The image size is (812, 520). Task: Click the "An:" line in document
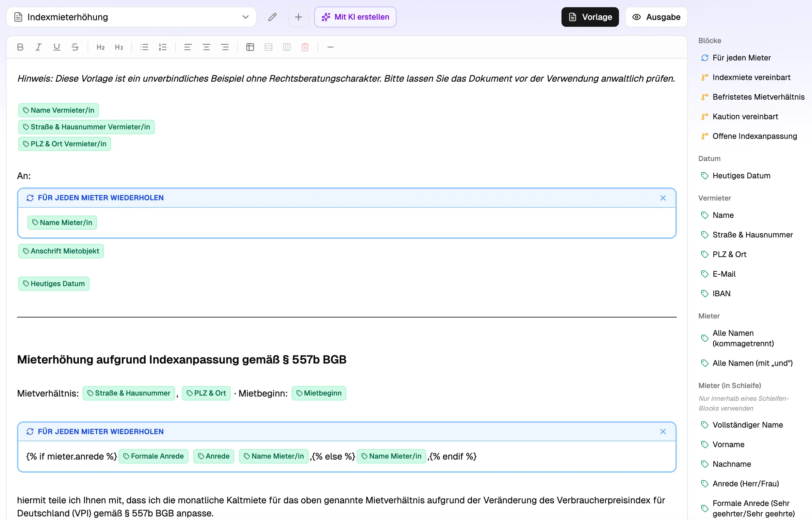[x=24, y=176]
